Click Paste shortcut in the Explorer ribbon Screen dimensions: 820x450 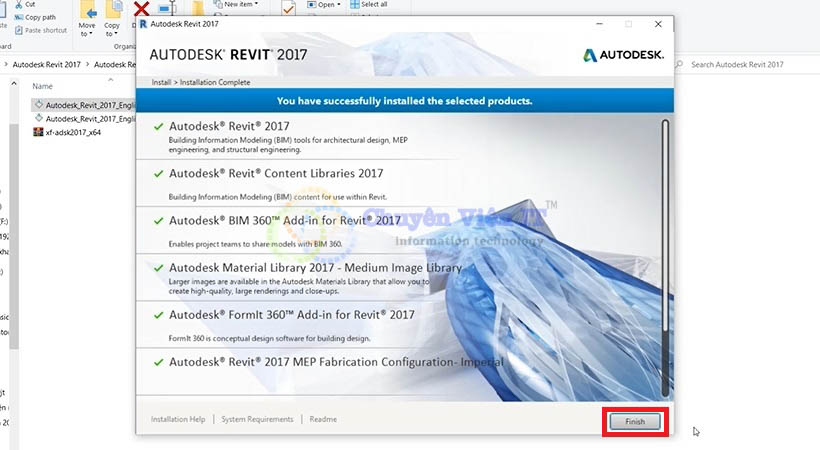41,30
